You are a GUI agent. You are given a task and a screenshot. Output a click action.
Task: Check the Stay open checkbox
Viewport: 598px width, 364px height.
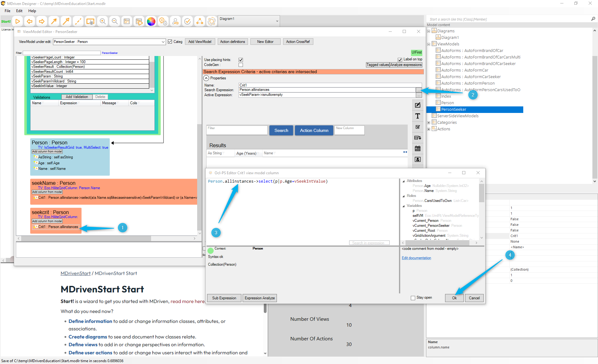point(413,298)
